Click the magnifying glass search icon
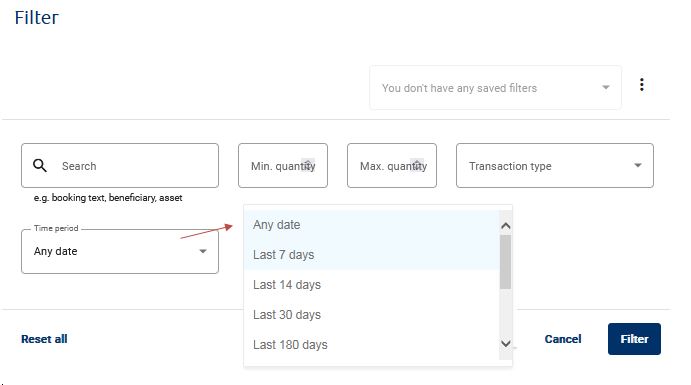Image resolution: width=691 pixels, height=385 pixels. click(40, 166)
